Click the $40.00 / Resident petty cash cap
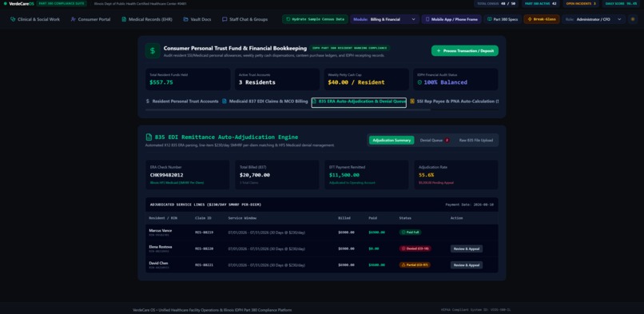The height and width of the screenshot is (314, 644). click(356, 82)
